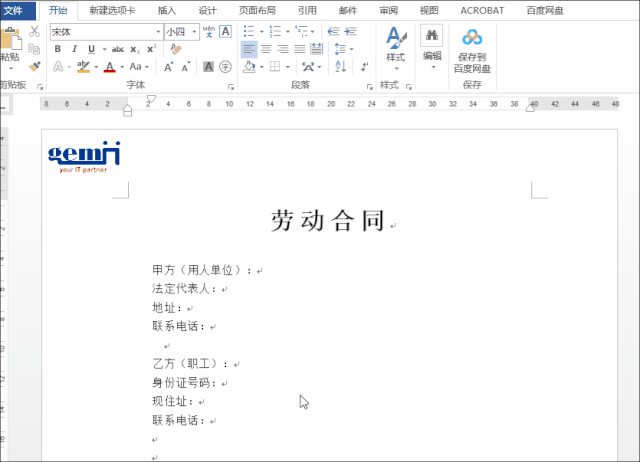Toggle Underline formatting

pyautogui.click(x=91, y=49)
